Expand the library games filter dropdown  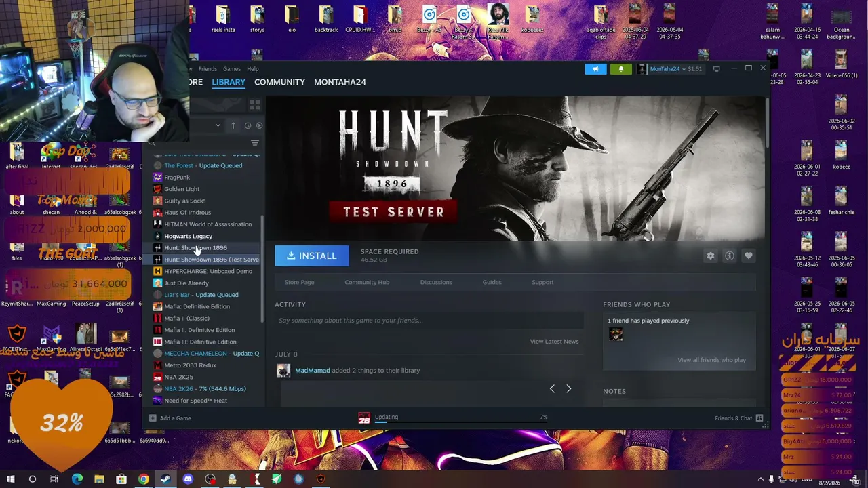(218, 125)
